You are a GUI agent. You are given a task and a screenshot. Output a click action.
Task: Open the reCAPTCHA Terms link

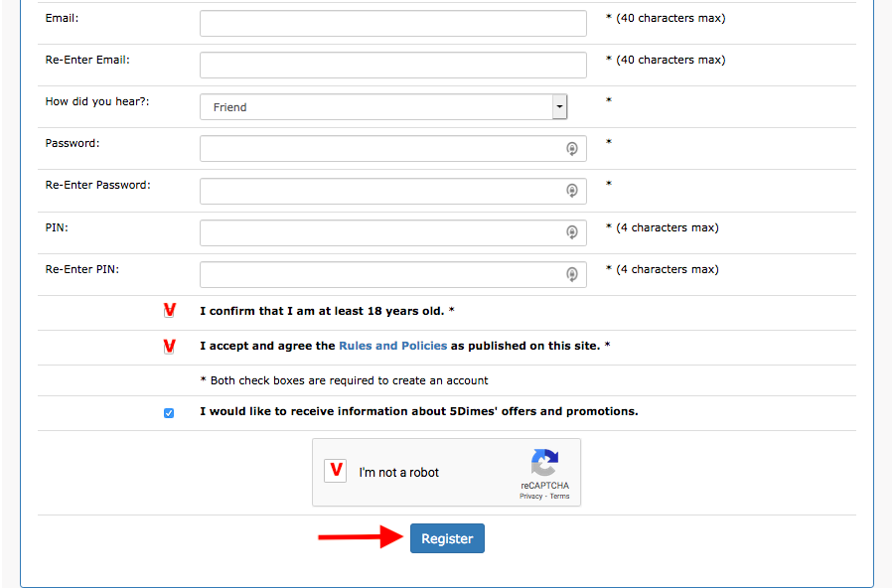[x=559, y=496]
